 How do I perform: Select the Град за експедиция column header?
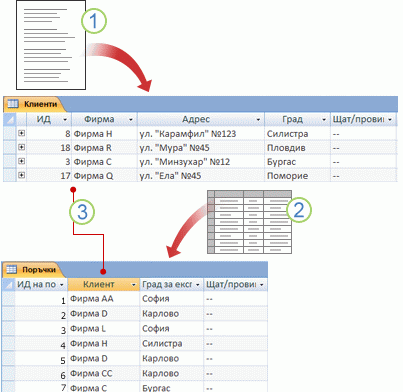[x=171, y=284]
